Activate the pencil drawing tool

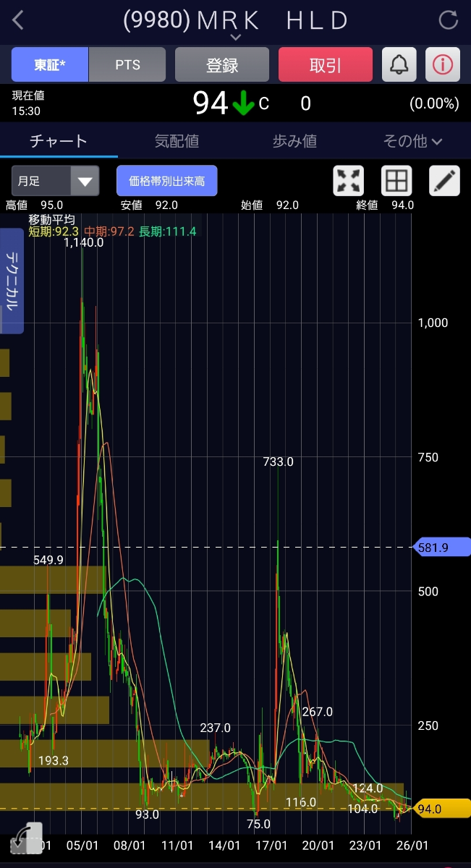pyautogui.click(x=444, y=181)
